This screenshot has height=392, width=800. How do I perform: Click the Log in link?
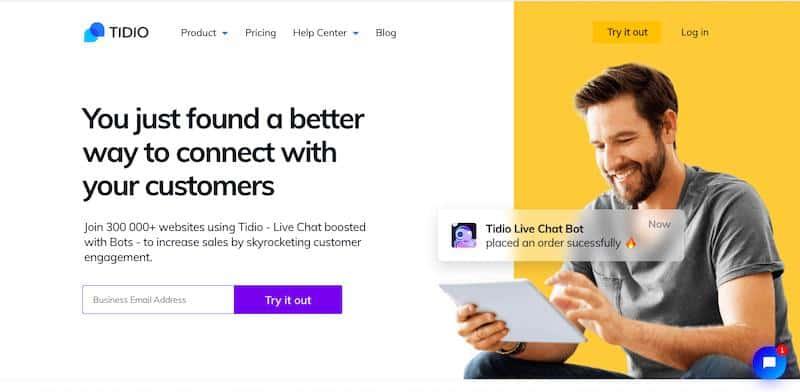694,32
